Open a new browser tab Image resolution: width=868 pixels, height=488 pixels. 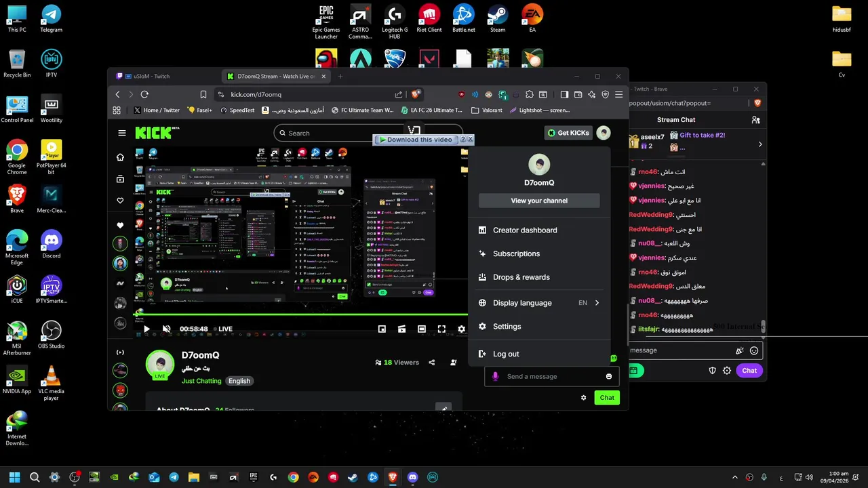tap(340, 76)
